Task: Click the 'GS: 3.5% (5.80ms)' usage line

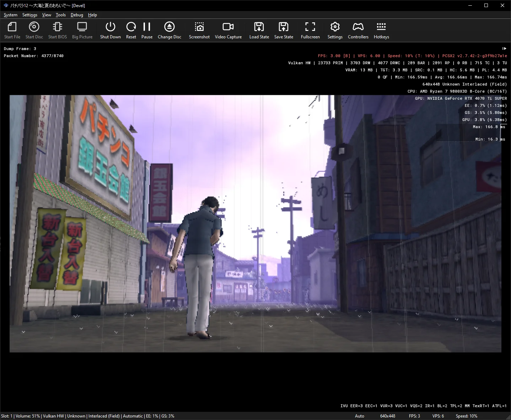Action: (x=486, y=113)
